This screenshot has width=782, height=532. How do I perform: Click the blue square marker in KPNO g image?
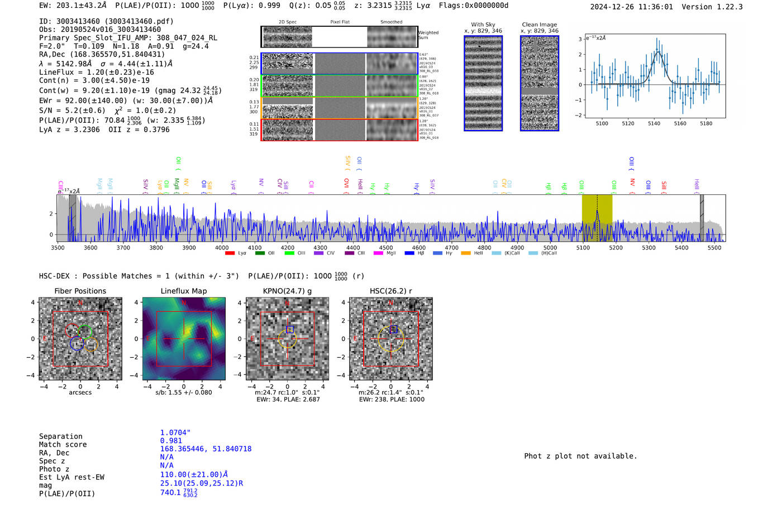tap(289, 329)
